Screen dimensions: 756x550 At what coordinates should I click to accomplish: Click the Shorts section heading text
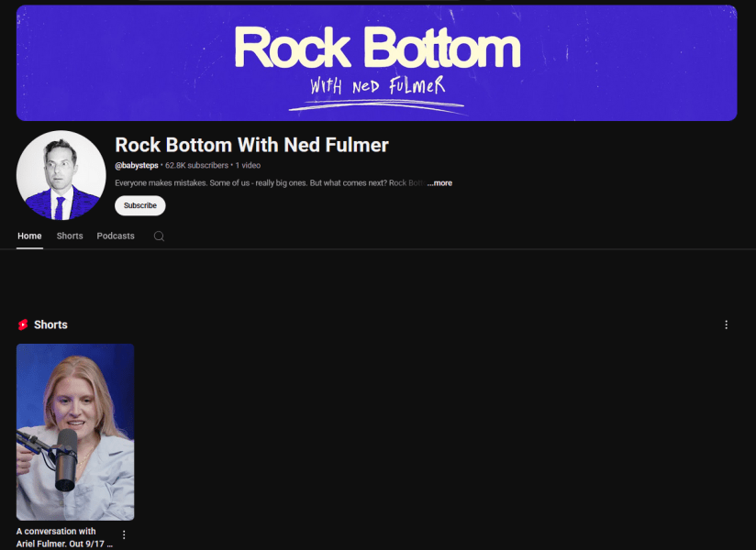click(x=50, y=324)
